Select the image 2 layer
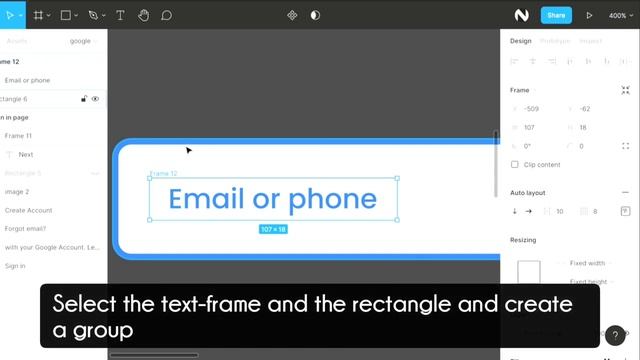 17,191
